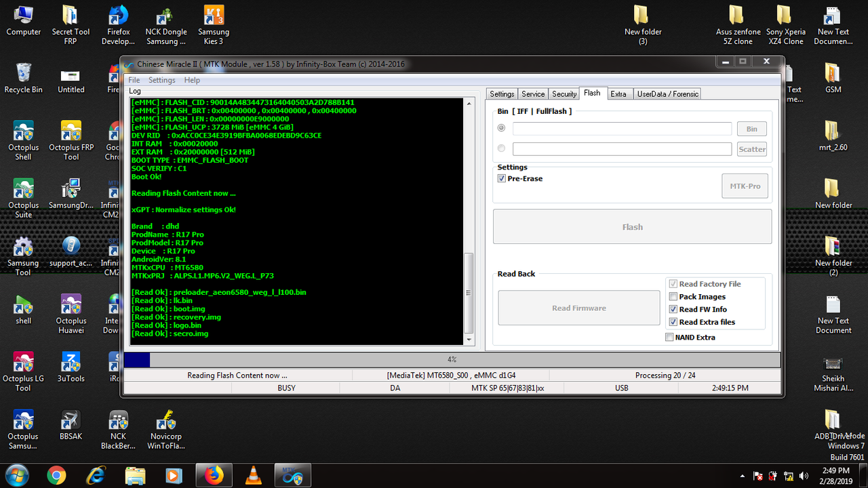
Task: Launch Octoplus FRP Tool shortcut
Action: point(71,141)
